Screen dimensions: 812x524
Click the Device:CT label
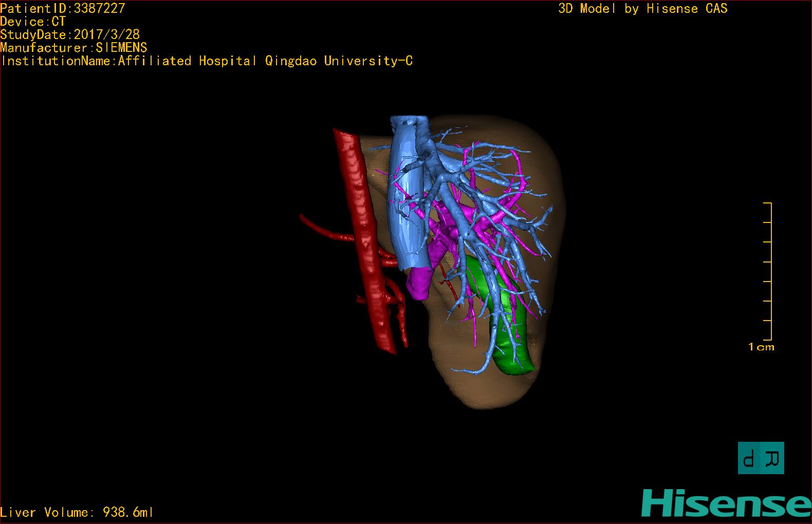tap(33, 22)
